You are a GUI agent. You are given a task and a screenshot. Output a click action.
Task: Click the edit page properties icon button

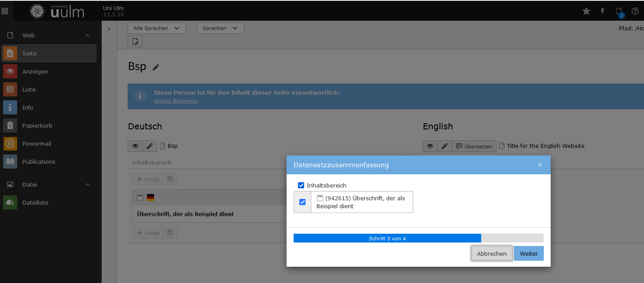135,42
